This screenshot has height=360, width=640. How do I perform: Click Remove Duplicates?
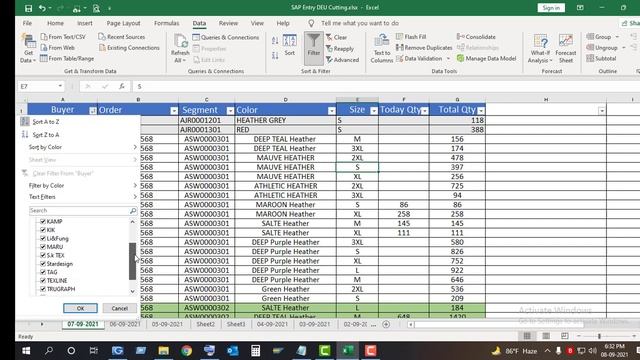point(424,48)
